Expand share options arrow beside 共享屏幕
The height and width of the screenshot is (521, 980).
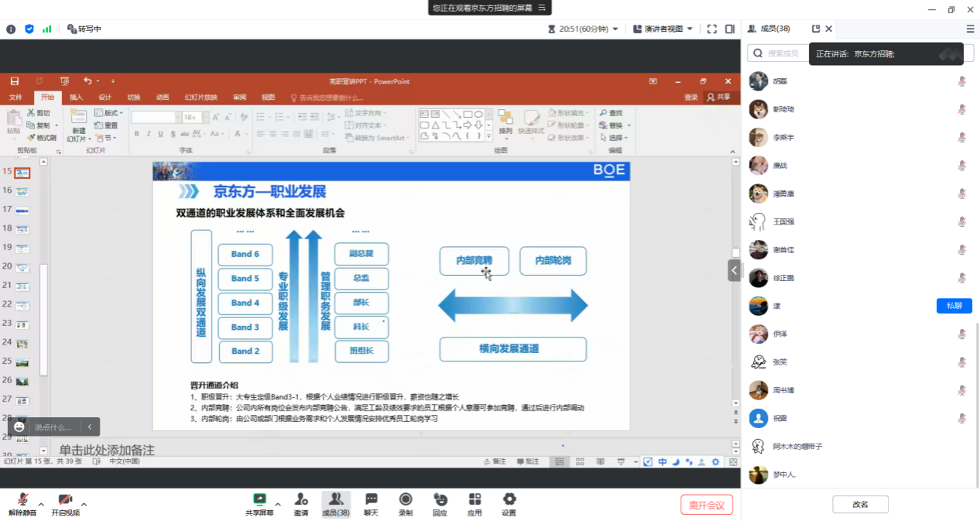(x=278, y=504)
